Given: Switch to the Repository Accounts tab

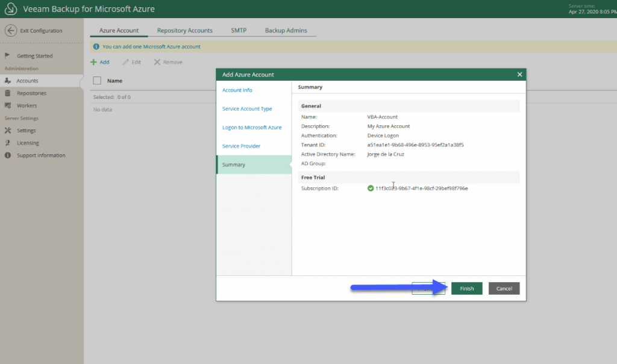Looking at the screenshot, I should tap(184, 30).
